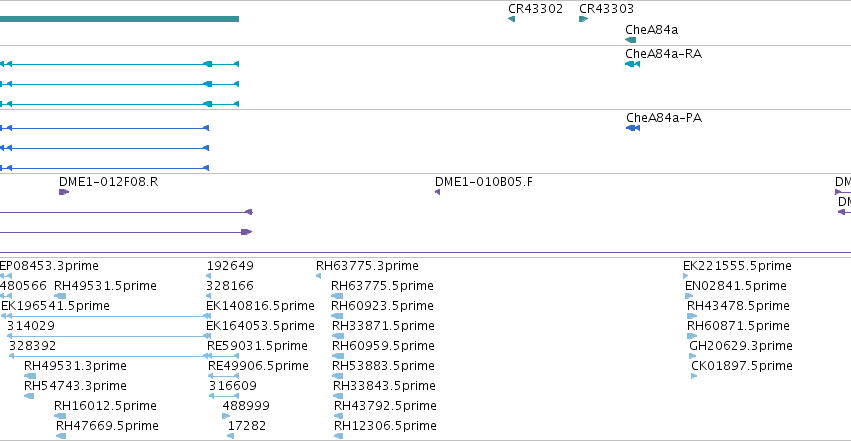
Task: Select the CR43303 gene label
Action: coord(606,9)
